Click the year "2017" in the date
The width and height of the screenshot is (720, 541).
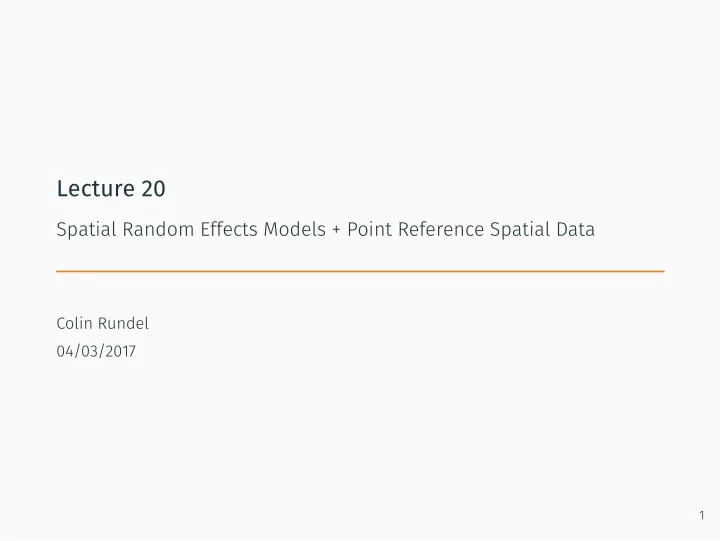[x=121, y=351]
